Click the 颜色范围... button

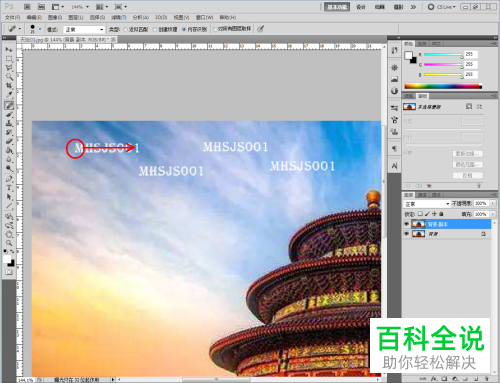tap(468, 165)
